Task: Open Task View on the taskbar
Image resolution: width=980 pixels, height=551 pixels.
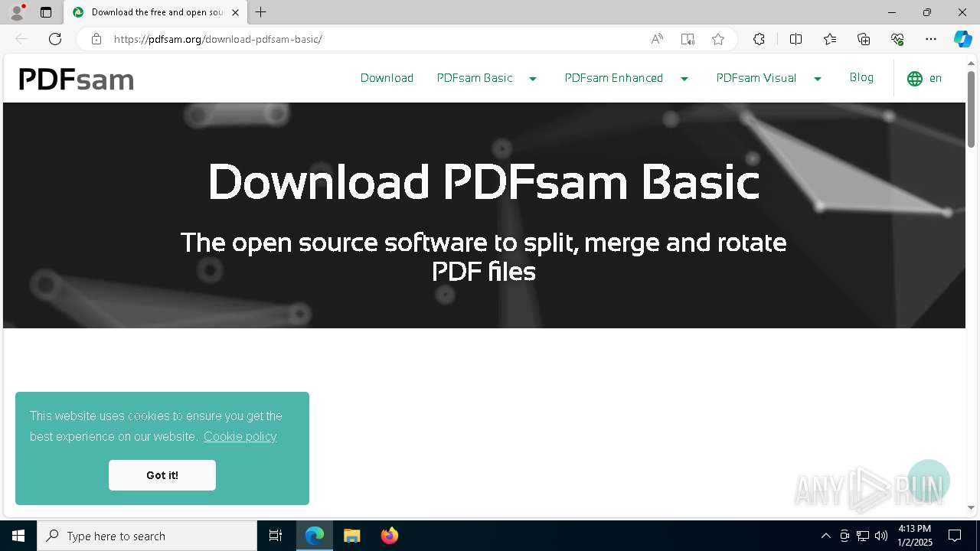Action: tap(276, 536)
